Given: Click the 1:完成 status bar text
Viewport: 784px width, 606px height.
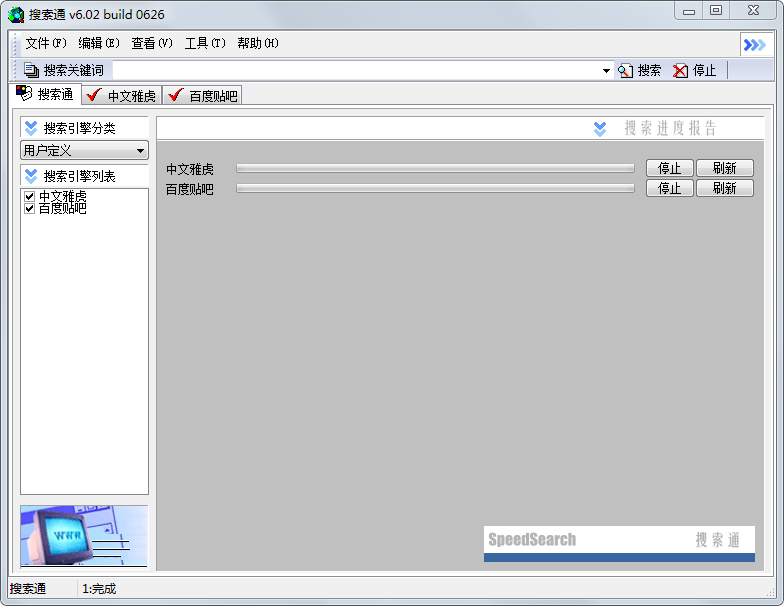Looking at the screenshot, I should click(x=99, y=589).
